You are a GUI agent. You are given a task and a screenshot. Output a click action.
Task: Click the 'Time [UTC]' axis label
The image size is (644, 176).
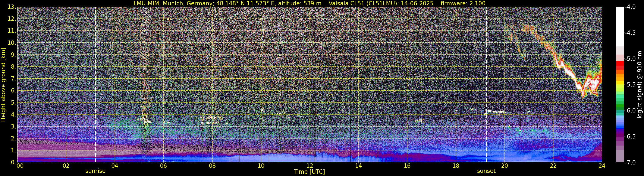(x=310, y=172)
